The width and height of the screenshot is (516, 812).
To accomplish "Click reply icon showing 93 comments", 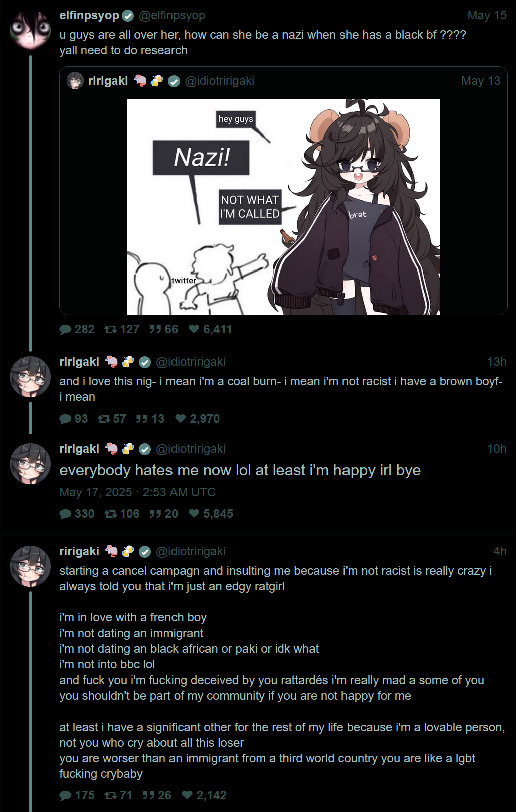I will (66, 419).
